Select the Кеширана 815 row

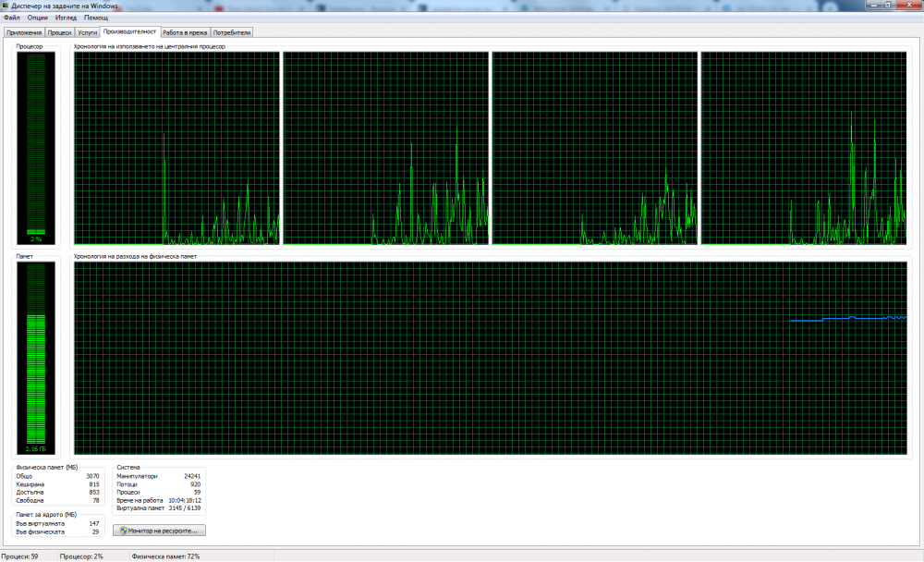point(57,484)
